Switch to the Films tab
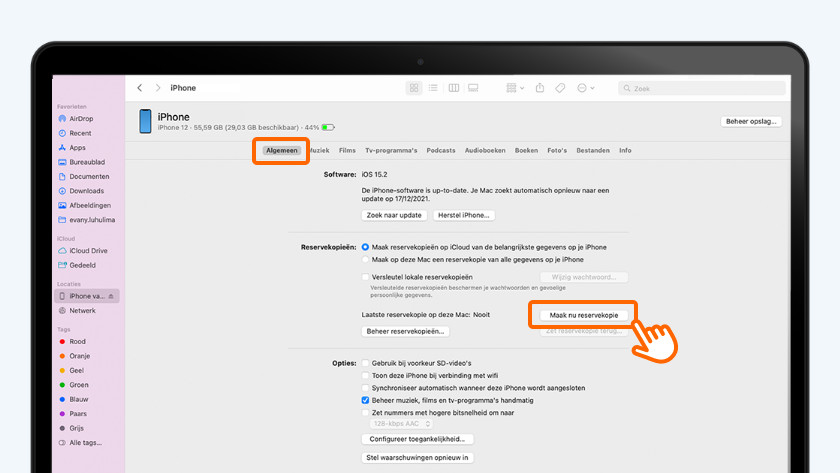 pos(347,151)
